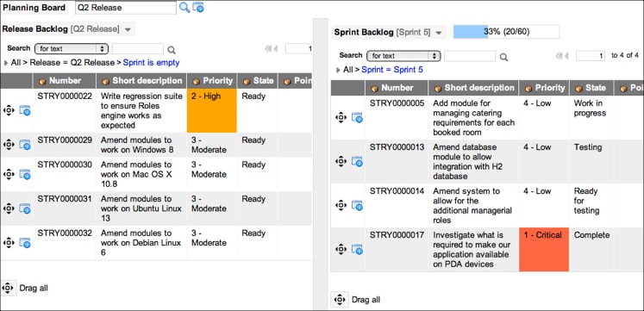This screenshot has width=644, height=311.
Task: Open Release Backlog Q2 Release dropdown arrow
Action: point(128,29)
